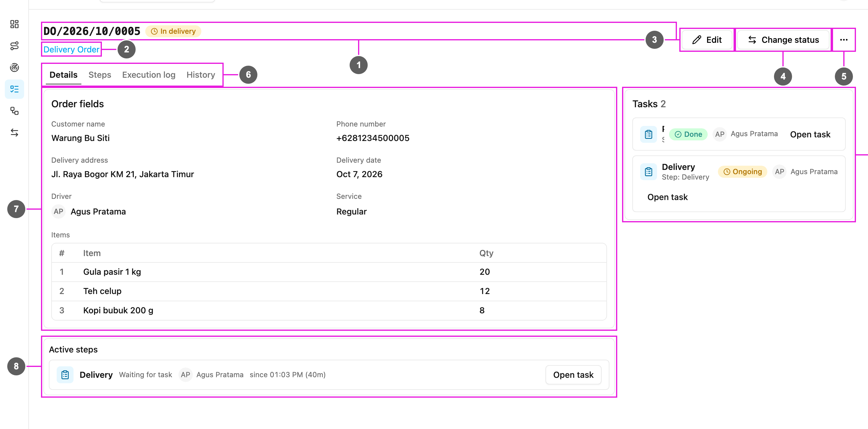Click the AP avatar in the Done task

[x=719, y=134]
